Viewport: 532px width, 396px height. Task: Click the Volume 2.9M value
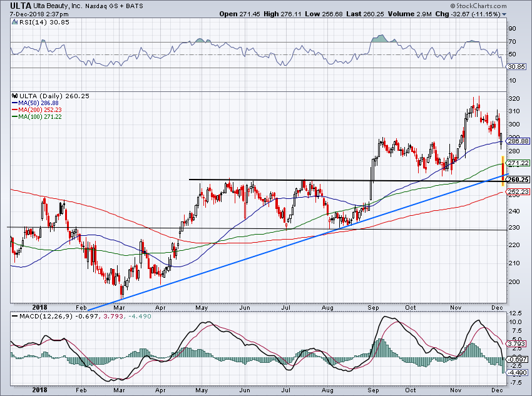[x=409, y=14]
